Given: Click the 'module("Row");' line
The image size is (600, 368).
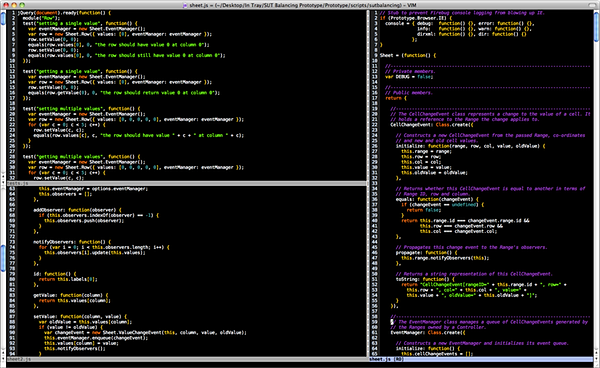Looking at the screenshot, I should [x=41, y=18].
